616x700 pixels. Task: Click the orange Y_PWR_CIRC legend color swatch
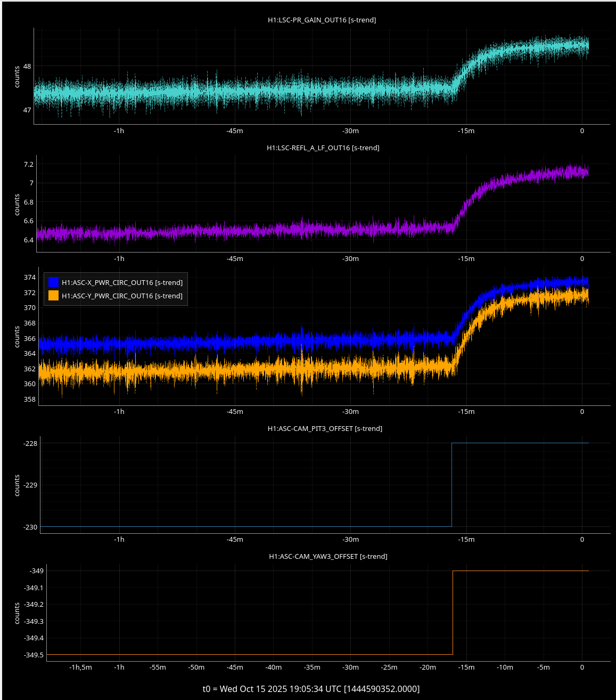click(x=53, y=296)
